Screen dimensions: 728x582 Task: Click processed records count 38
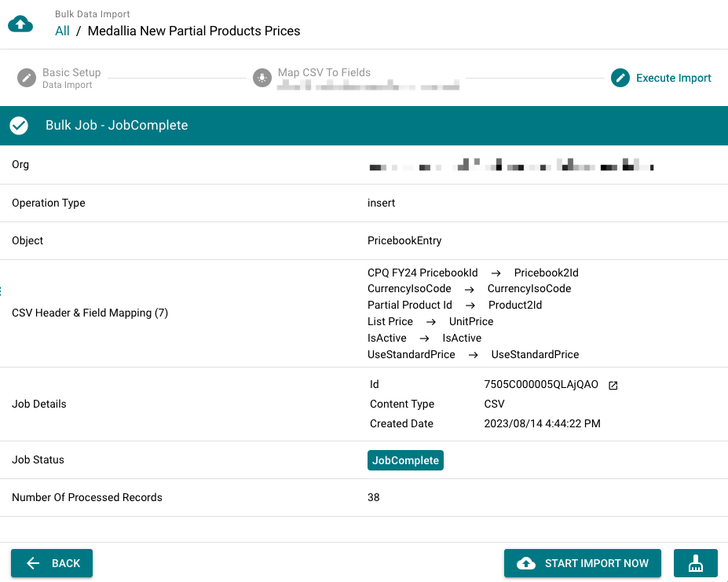[373, 497]
